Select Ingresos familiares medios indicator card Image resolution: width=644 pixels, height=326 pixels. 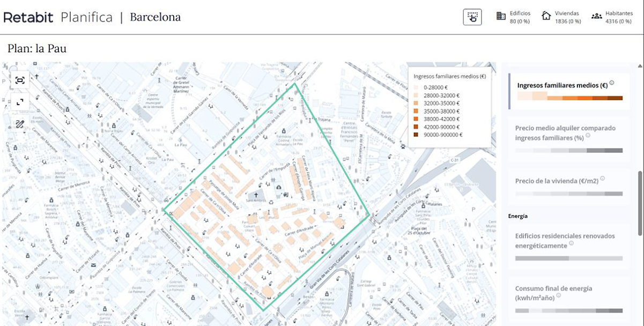click(568, 91)
